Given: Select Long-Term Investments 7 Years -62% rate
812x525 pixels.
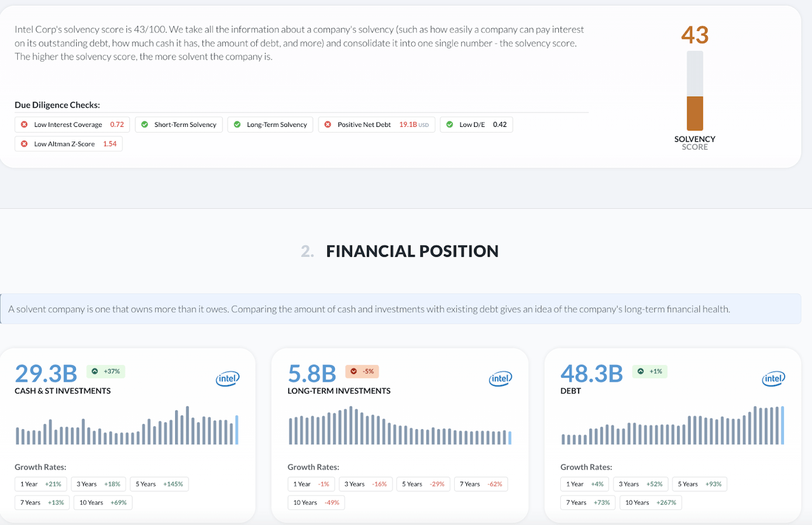Looking at the screenshot, I should coord(481,484).
